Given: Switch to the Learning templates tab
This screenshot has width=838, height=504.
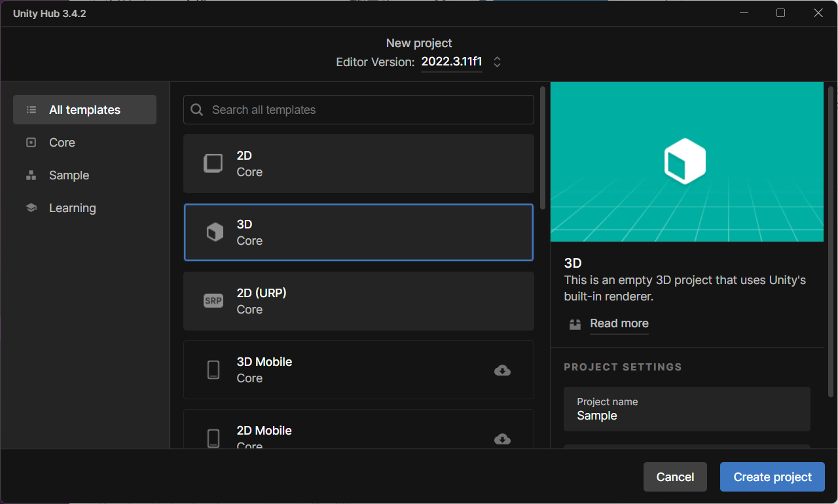Looking at the screenshot, I should 72,207.
